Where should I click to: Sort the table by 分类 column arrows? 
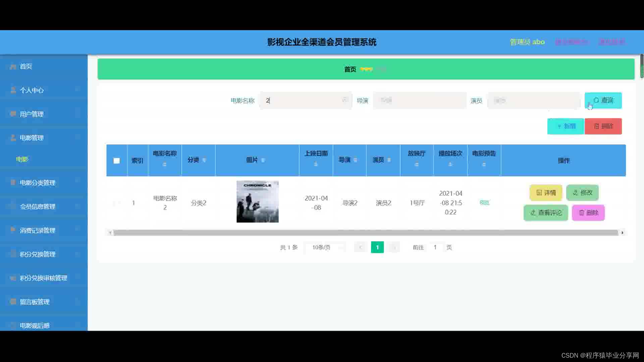(x=204, y=160)
